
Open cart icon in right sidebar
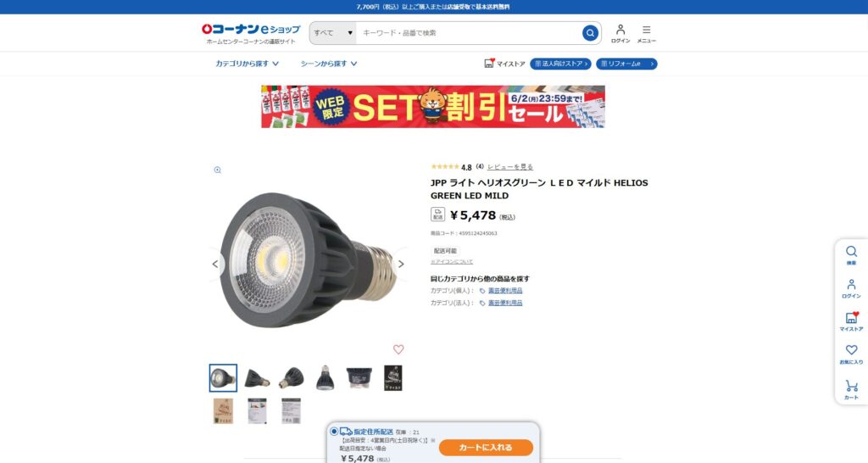click(x=851, y=389)
